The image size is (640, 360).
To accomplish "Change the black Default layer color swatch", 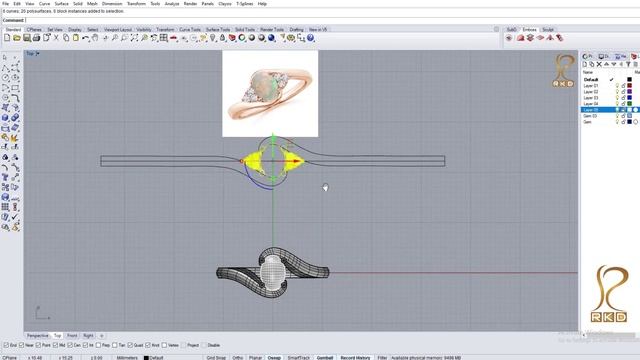I will pyautogui.click(x=629, y=80).
